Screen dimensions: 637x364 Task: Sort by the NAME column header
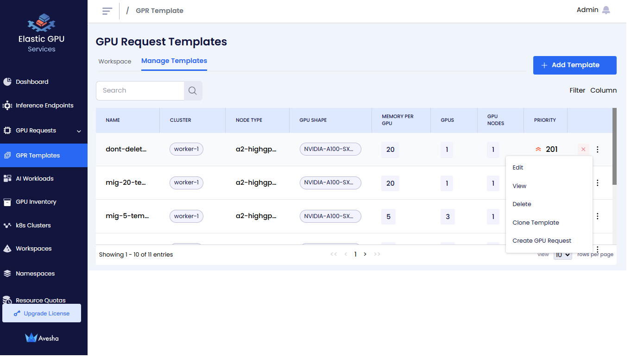[x=113, y=120]
